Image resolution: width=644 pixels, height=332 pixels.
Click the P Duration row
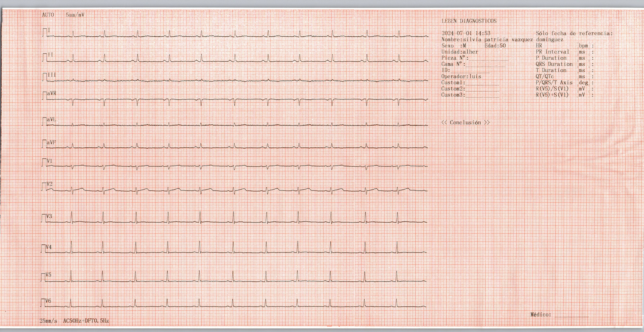(565, 58)
